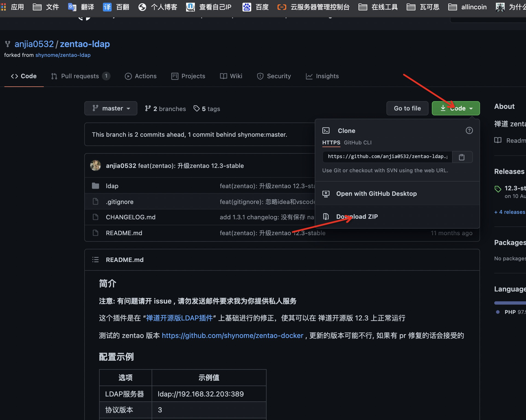Image resolution: width=526 pixels, height=420 pixels.
Task: Open the 查看自己IP bookmark
Action: [209, 7]
